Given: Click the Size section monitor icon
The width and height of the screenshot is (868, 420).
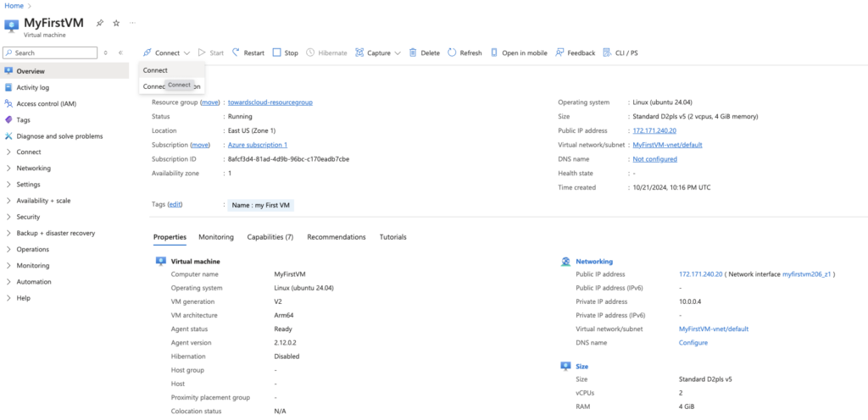Looking at the screenshot, I should tap(565, 366).
